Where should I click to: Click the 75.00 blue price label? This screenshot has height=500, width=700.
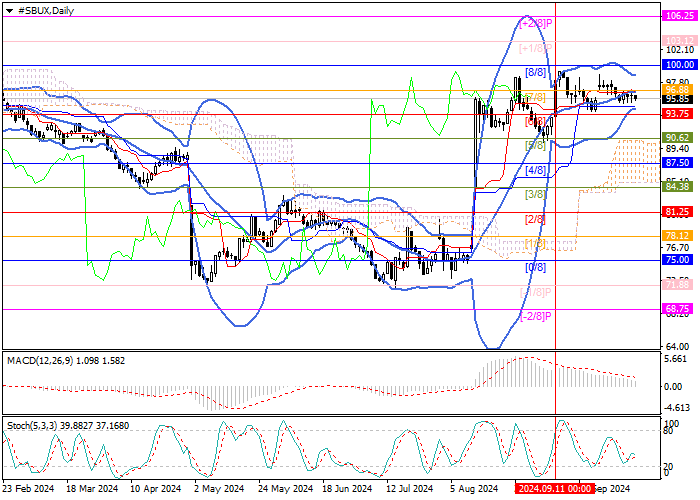click(678, 260)
